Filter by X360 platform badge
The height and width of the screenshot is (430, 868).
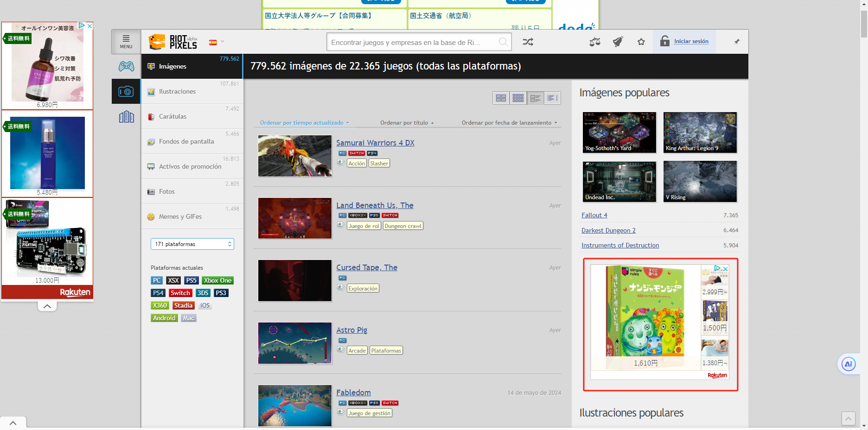[160, 305]
